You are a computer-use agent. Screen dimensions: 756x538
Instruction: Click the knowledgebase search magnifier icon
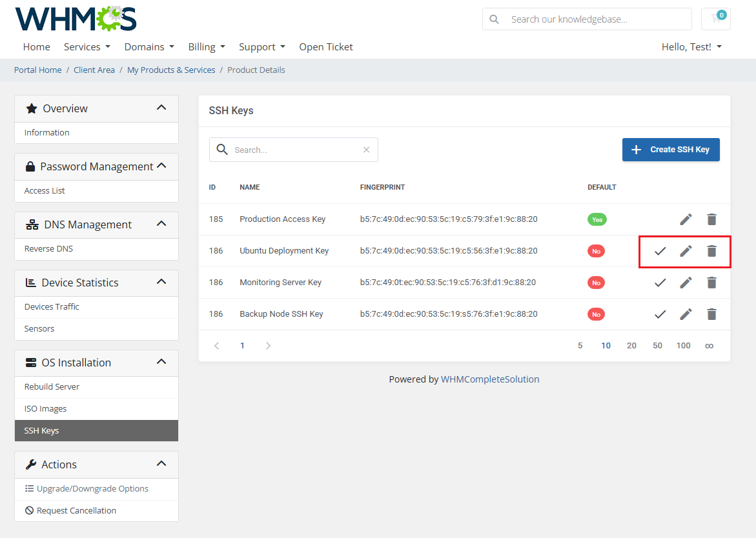click(x=494, y=19)
